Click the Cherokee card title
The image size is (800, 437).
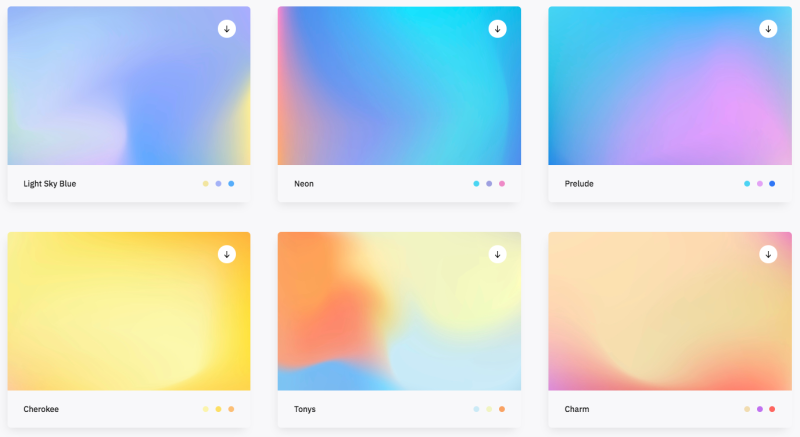click(41, 409)
